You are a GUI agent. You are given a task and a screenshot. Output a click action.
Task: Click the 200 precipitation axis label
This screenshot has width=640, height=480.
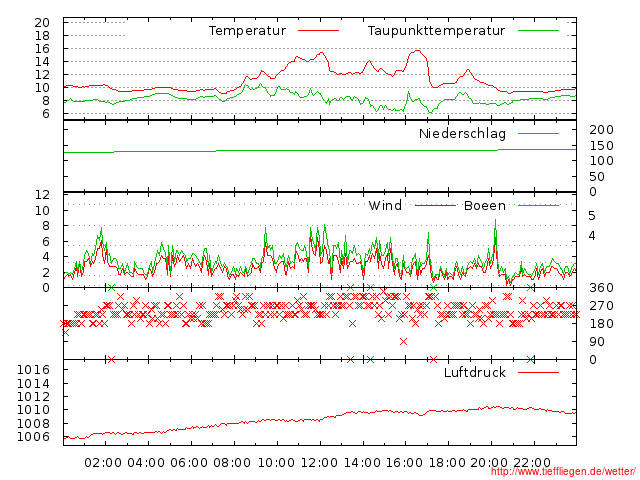click(601, 130)
